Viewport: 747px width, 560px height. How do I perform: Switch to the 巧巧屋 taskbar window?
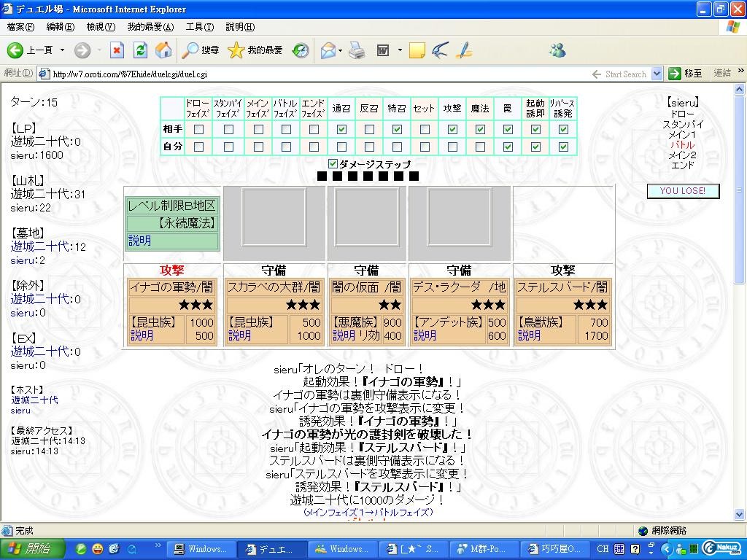point(556,549)
